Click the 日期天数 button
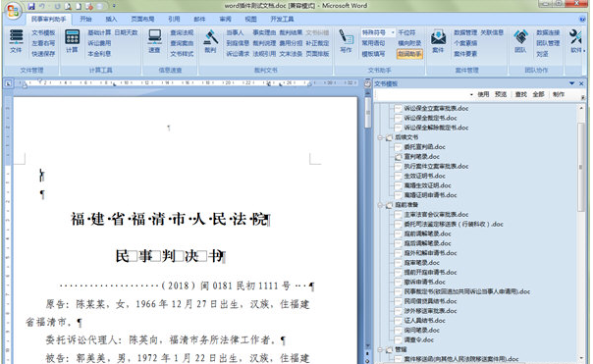The height and width of the screenshot is (364, 593). (127, 33)
